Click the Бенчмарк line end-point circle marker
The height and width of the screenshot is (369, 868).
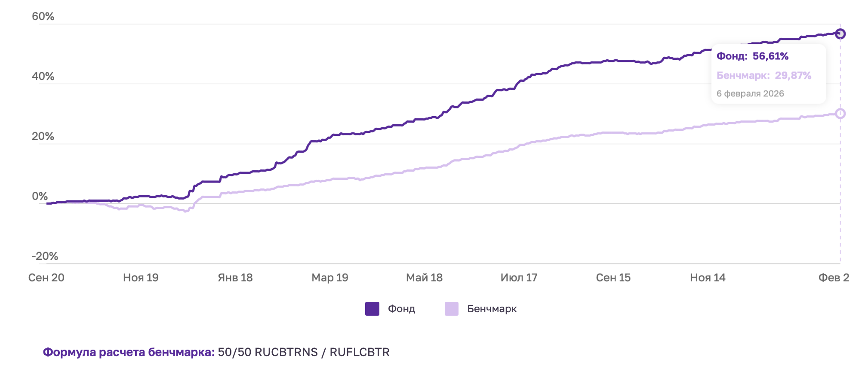pyautogui.click(x=840, y=114)
